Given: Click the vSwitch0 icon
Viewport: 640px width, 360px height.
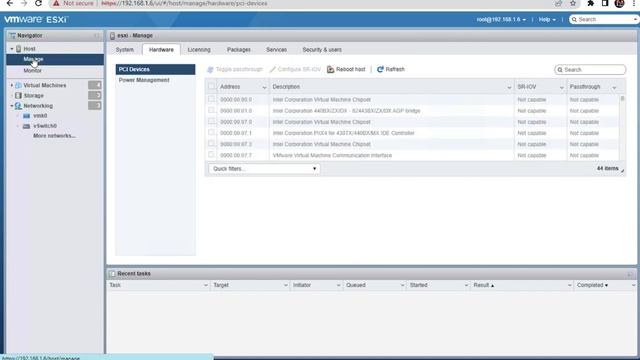Looking at the screenshot, I should tap(27, 126).
